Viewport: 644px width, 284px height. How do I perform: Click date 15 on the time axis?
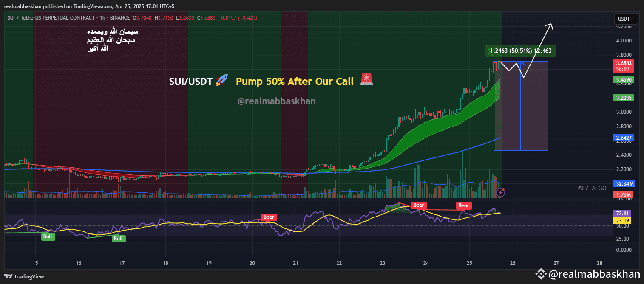coord(35,263)
